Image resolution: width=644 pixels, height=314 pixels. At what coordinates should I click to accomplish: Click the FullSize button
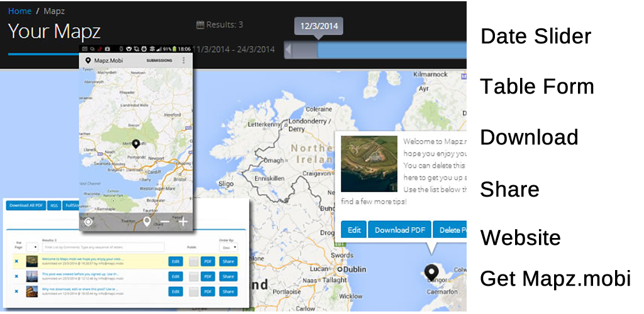[x=71, y=205]
